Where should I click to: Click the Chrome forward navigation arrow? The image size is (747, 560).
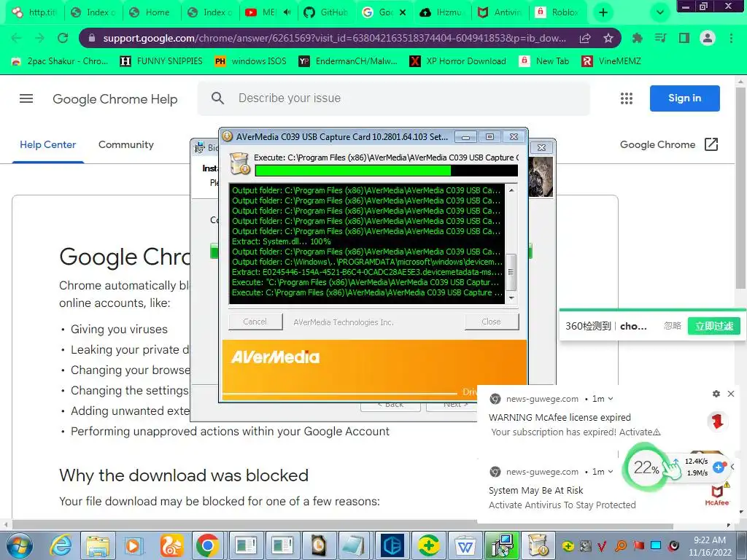(x=39, y=38)
